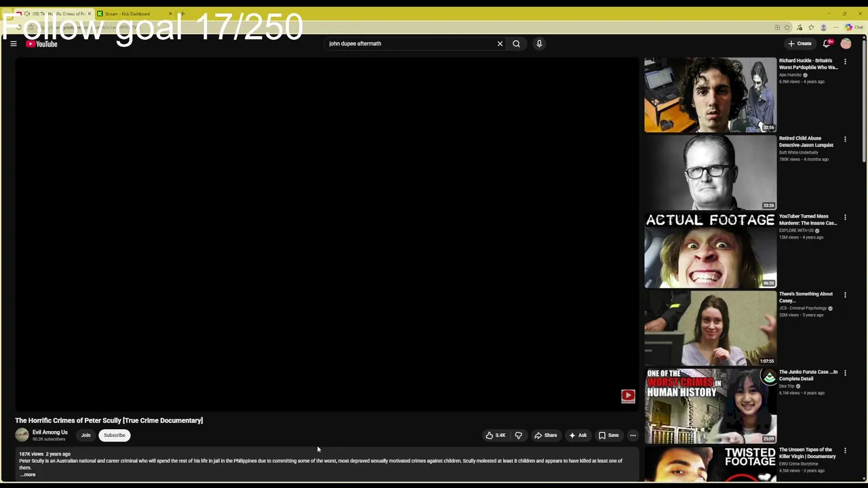The width and height of the screenshot is (868, 488).
Task: Subscribe to Evil Among Us channel
Action: pos(115,435)
